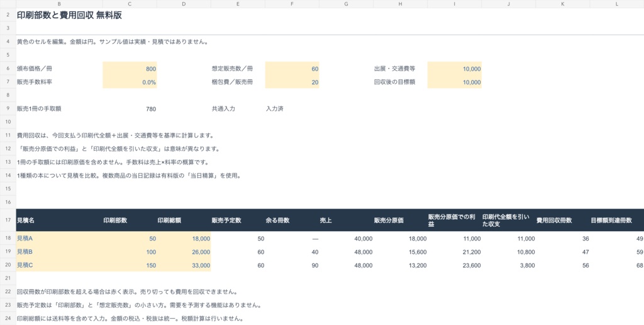The height and width of the screenshot is (325, 644).
Task: Select the 見積A name cell
Action: (x=60, y=238)
